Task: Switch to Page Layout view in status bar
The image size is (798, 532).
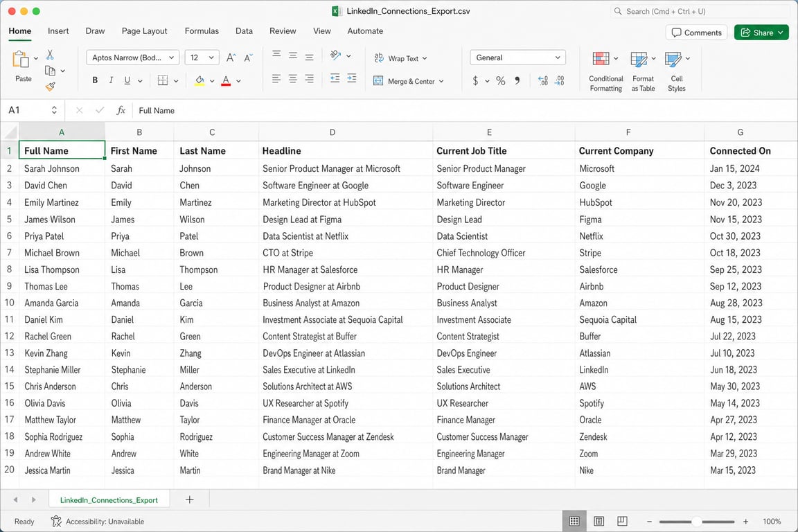Action: click(599, 521)
